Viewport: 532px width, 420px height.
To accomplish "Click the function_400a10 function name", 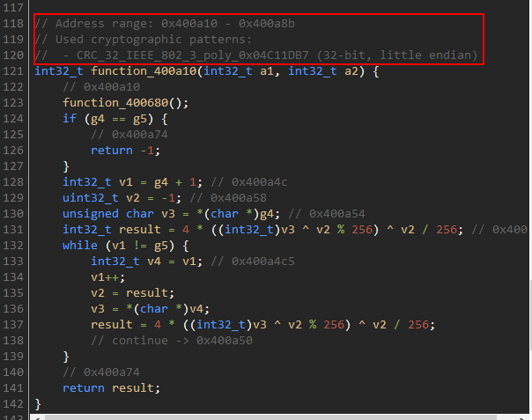I will pyautogui.click(x=144, y=71).
